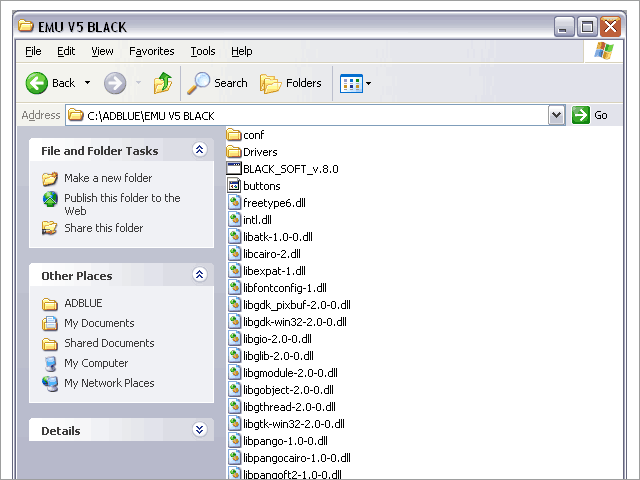Open the Views dropdown arrow
The height and width of the screenshot is (480, 640).
coord(368,83)
